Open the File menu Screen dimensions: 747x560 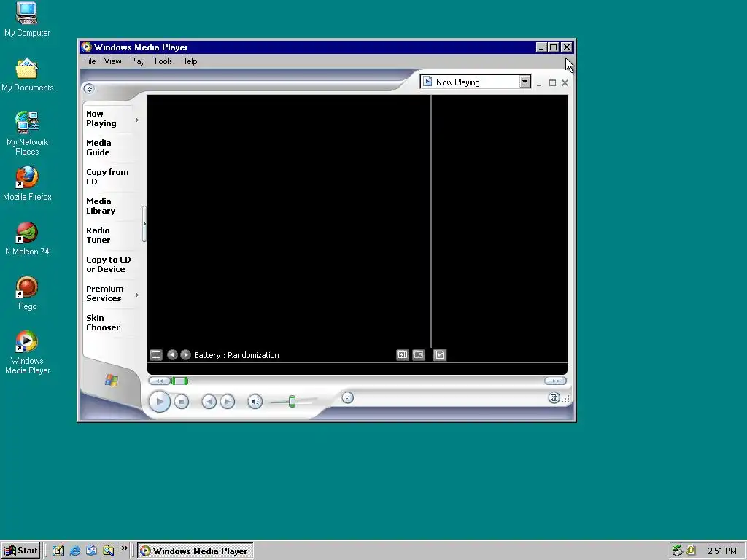tap(90, 61)
